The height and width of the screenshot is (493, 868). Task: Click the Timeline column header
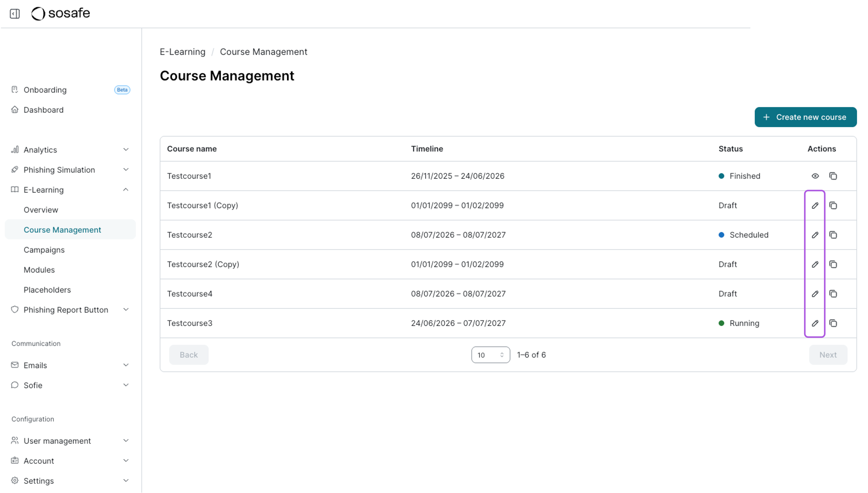(x=427, y=149)
